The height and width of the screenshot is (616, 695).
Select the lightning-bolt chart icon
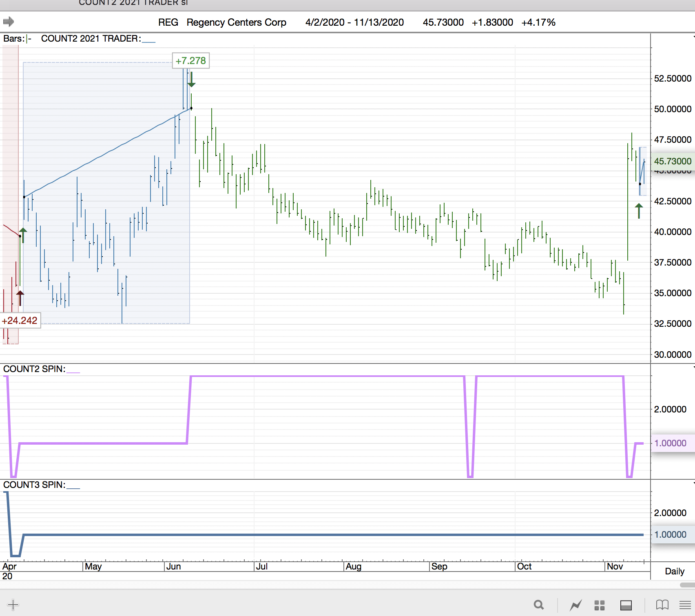575,605
